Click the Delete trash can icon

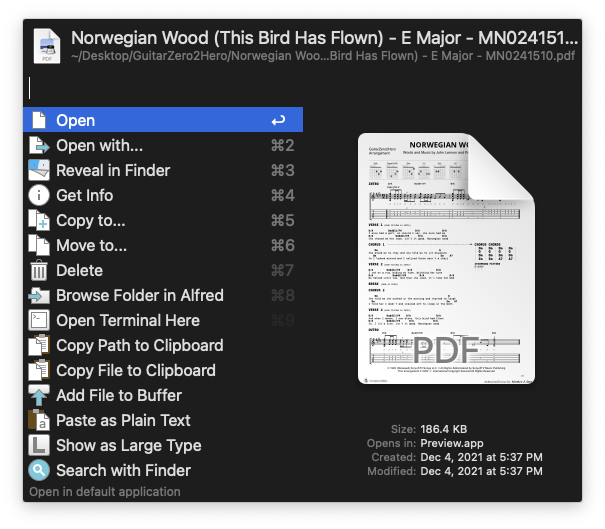[39, 270]
